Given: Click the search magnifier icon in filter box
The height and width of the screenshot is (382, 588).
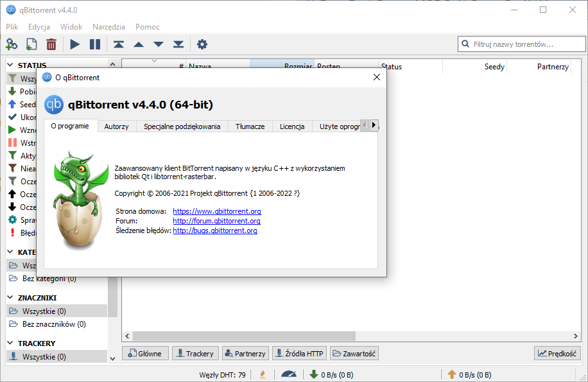Looking at the screenshot, I should [465, 44].
